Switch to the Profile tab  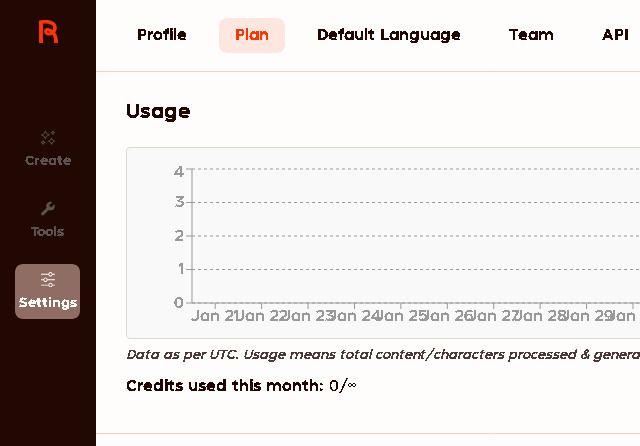pos(162,35)
